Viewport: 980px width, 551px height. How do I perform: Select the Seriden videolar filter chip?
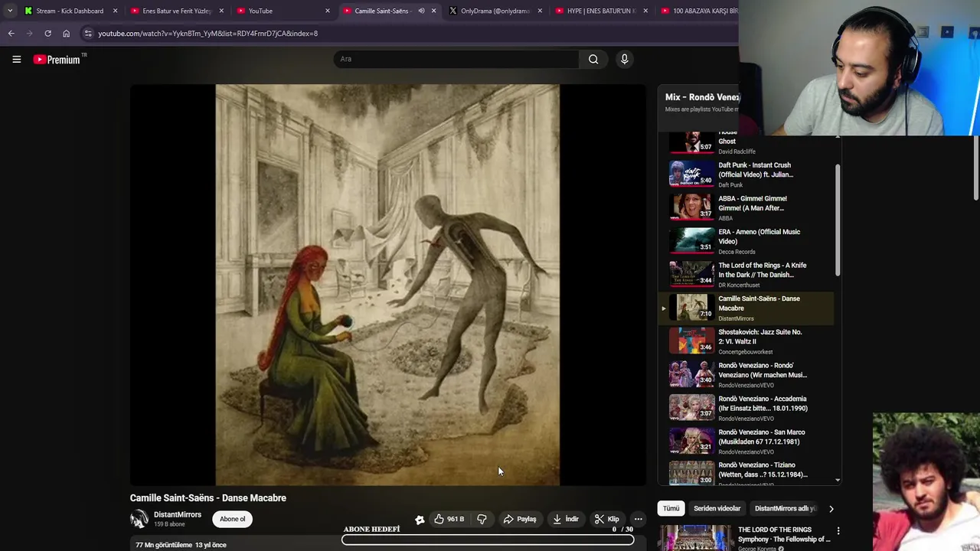(x=717, y=508)
